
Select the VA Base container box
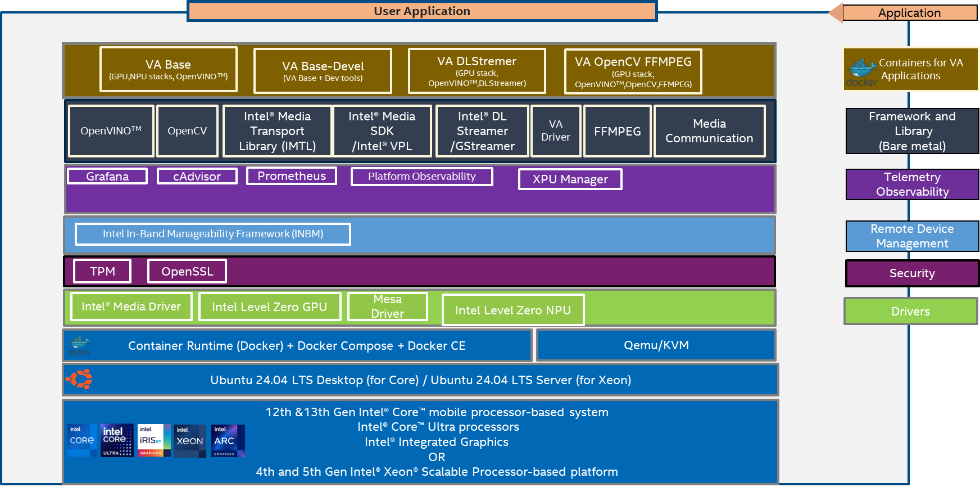pyautogui.click(x=169, y=69)
